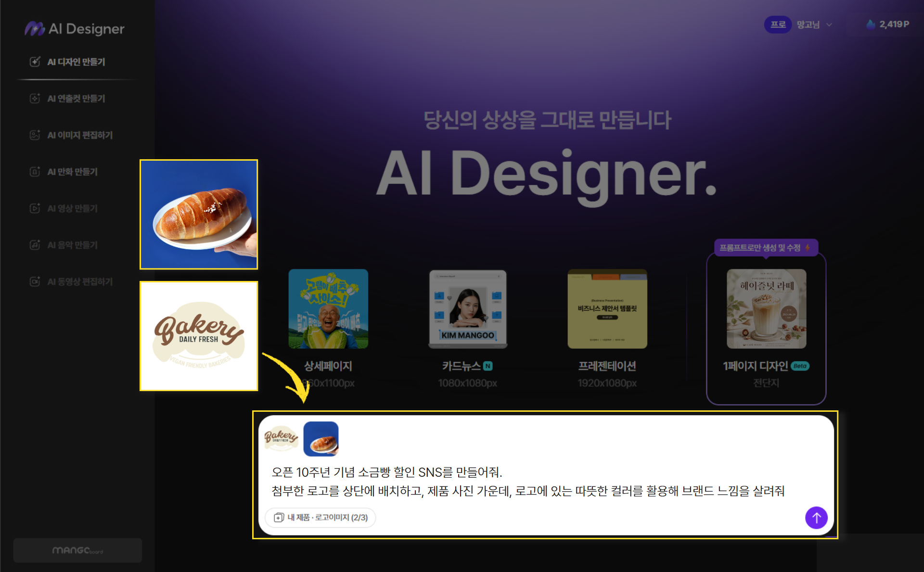Click the points droplet icon
Screen dimensions: 924x572
point(871,24)
